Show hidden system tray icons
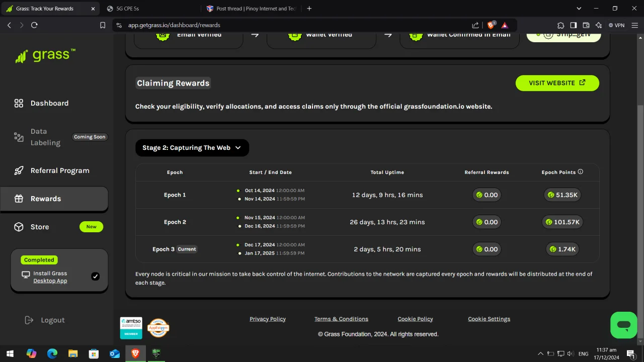This screenshot has width=644, height=362. (541, 353)
